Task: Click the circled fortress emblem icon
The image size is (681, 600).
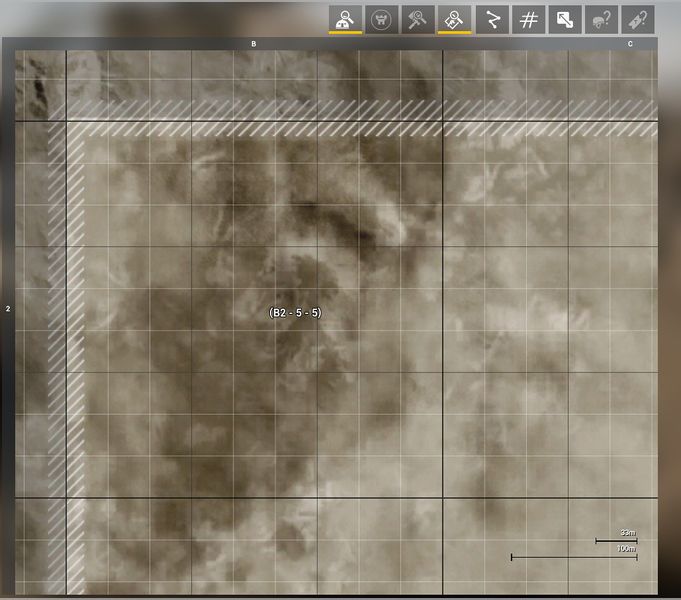Action: pyautogui.click(x=381, y=20)
